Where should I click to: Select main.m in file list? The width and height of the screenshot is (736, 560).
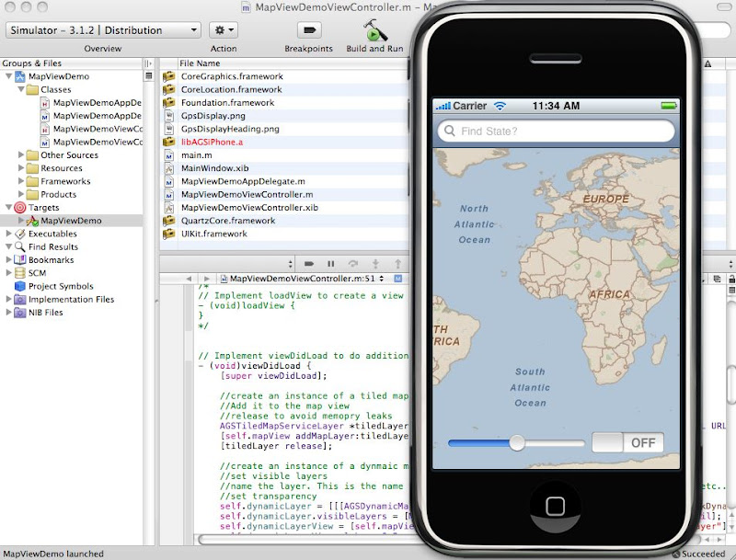pyautogui.click(x=196, y=154)
